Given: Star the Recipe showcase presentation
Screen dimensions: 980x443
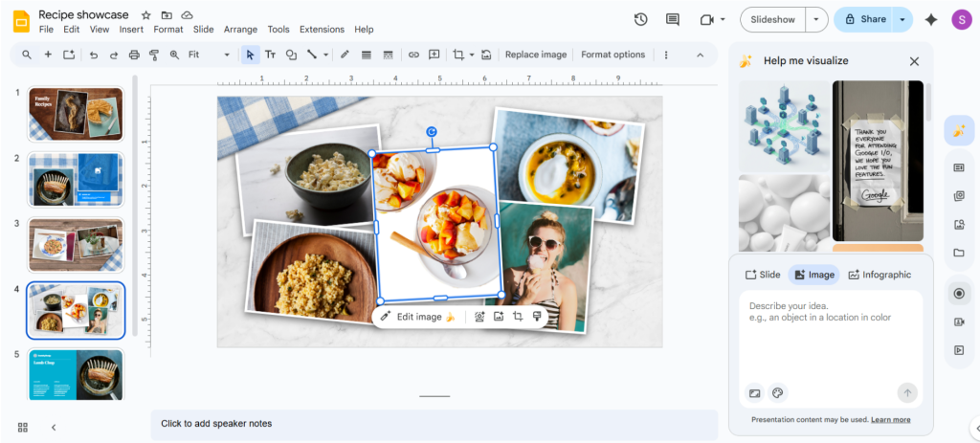Looking at the screenshot, I should point(145,15).
